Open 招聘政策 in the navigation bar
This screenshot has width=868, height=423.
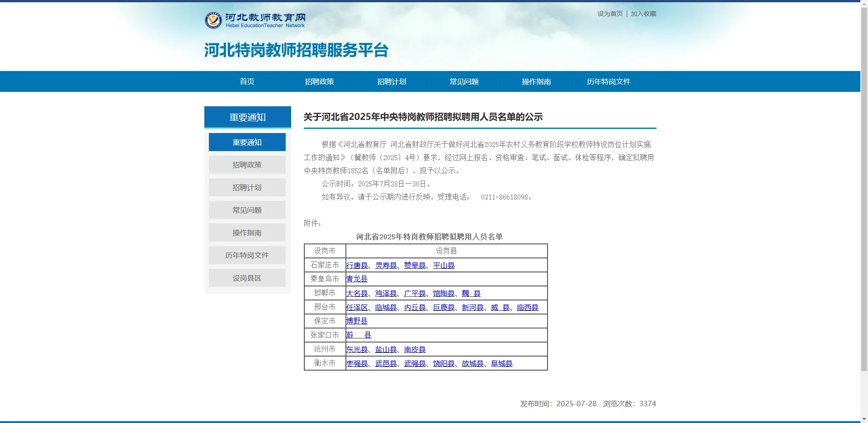click(x=320, y=81)
